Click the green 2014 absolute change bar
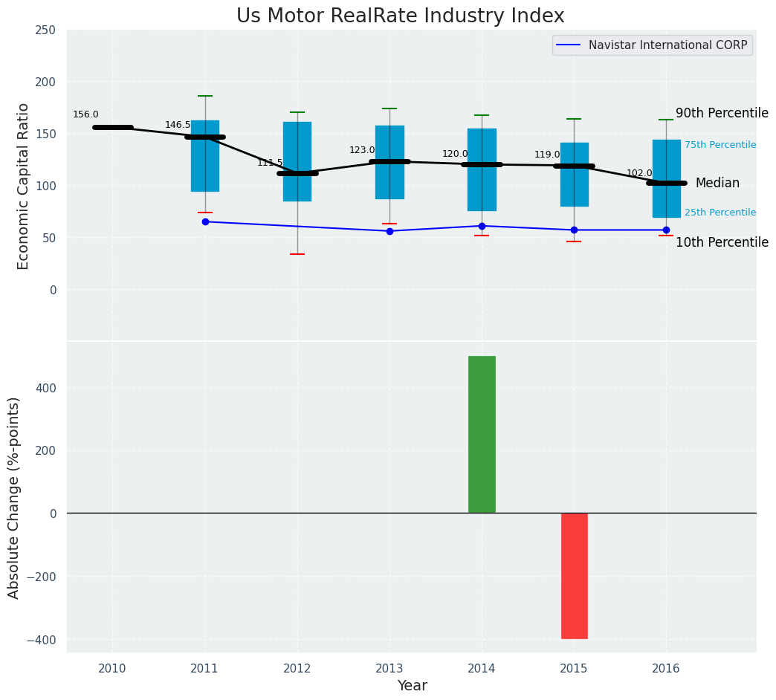The height and width of the screenshot is (700, 776). point(482,434)
